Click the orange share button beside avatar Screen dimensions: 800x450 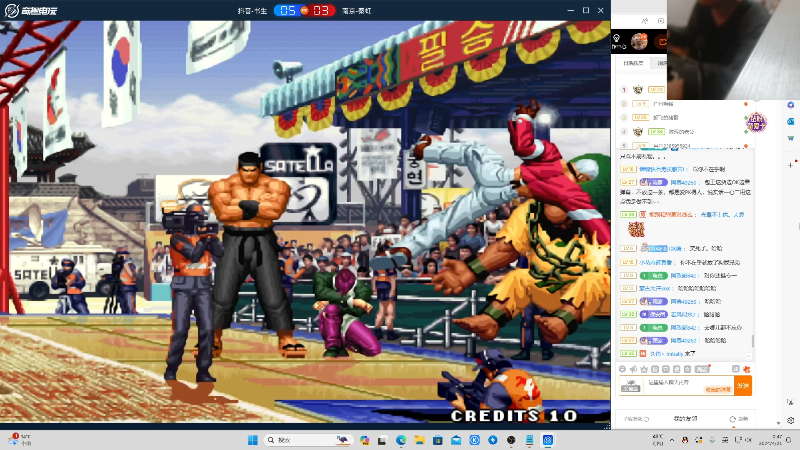point(661,42)
